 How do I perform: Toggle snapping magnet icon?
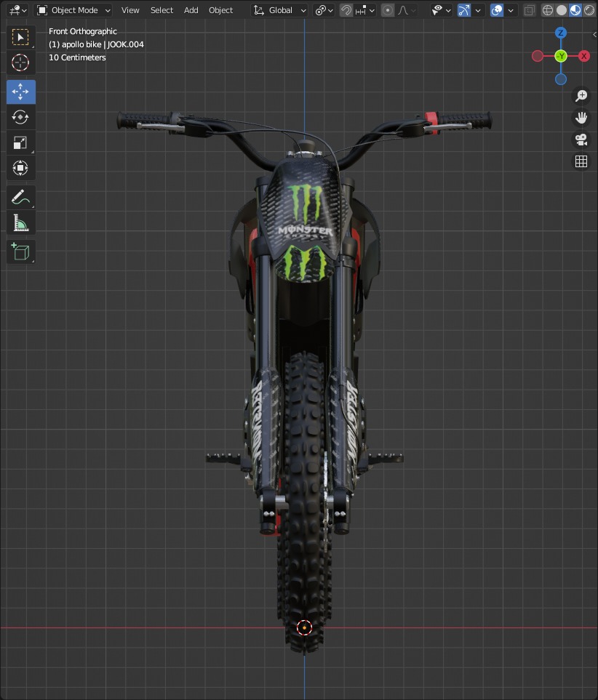pyautogui.click(x=346, y=10)
